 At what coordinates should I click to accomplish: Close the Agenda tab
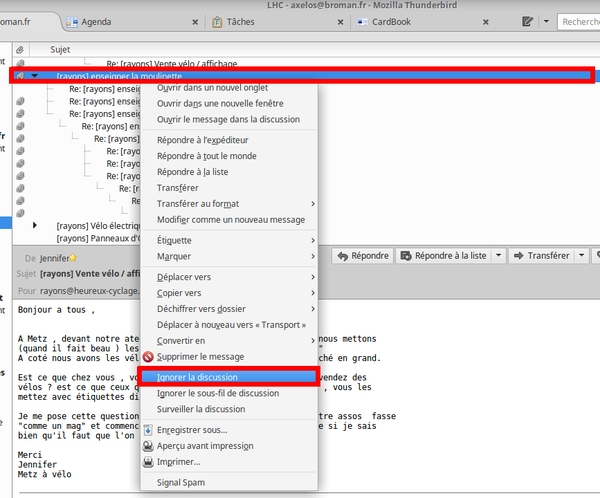pyautogui.click(x=195, y=22)
